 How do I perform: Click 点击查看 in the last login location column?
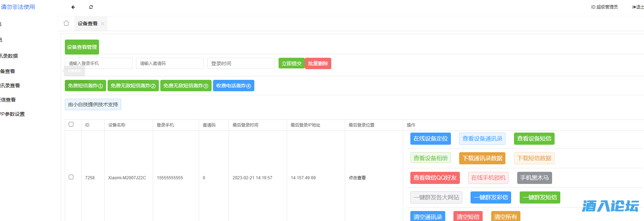[357, 178]
